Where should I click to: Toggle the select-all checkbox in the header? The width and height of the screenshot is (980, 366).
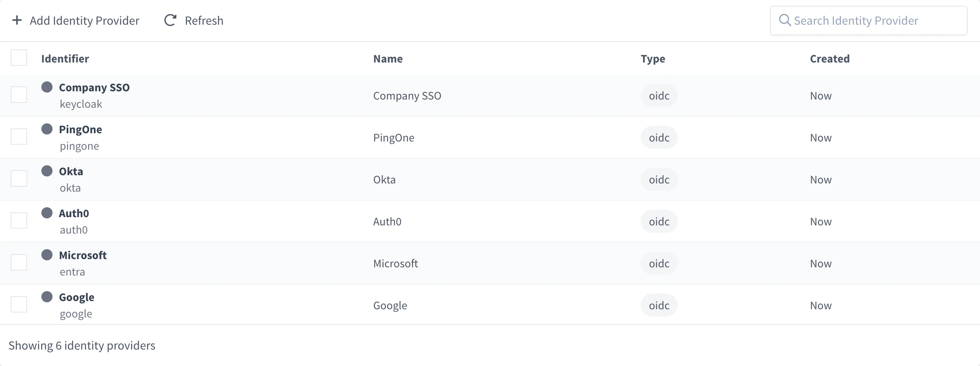19,58
